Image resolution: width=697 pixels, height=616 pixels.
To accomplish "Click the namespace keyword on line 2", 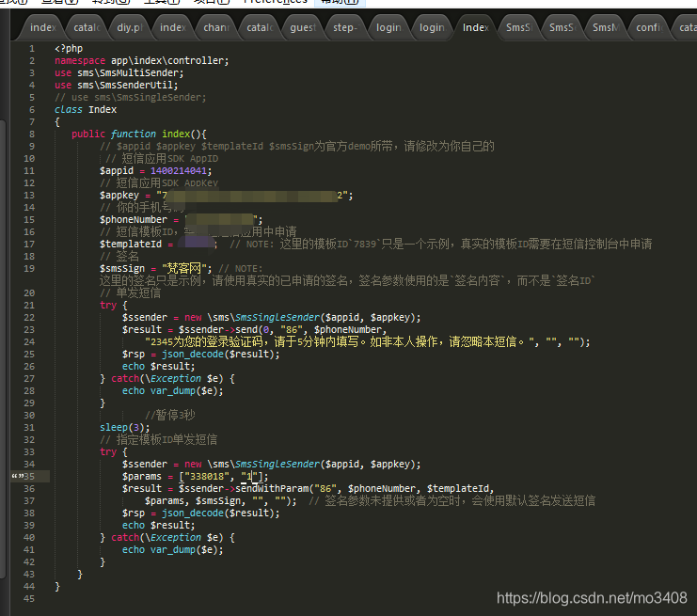I will 80,60.
